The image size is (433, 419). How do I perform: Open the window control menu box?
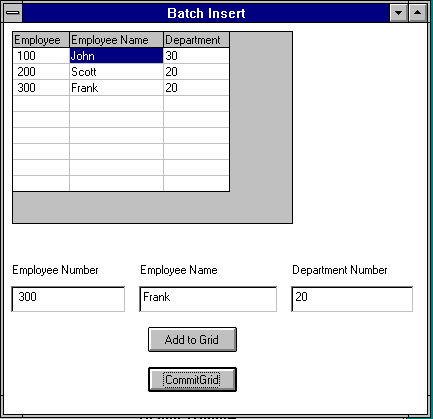[13, 13]
